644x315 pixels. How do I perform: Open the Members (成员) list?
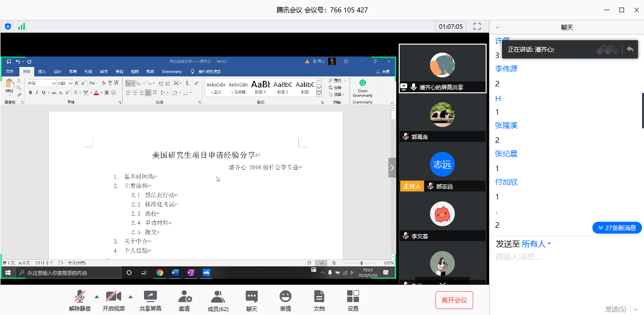[x=217, y=301]
